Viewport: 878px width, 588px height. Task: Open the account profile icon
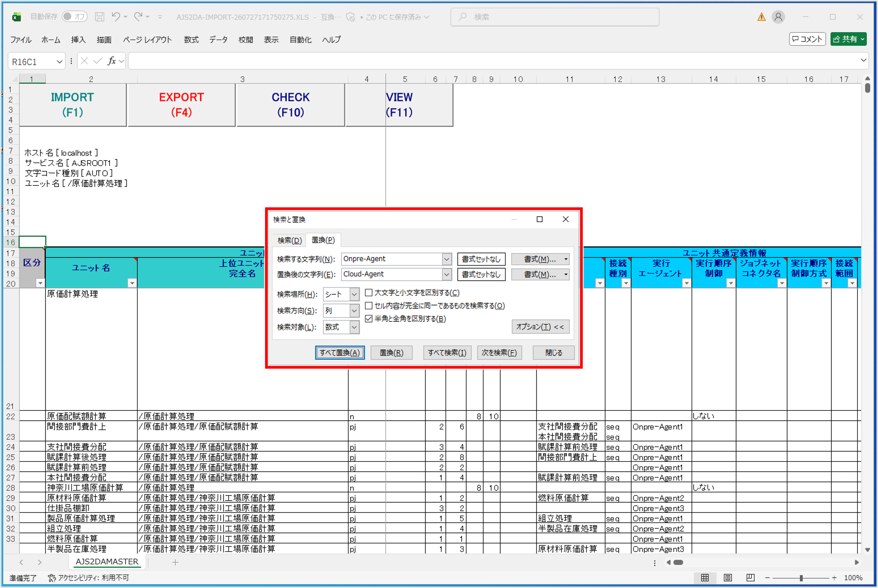[778, 17]
